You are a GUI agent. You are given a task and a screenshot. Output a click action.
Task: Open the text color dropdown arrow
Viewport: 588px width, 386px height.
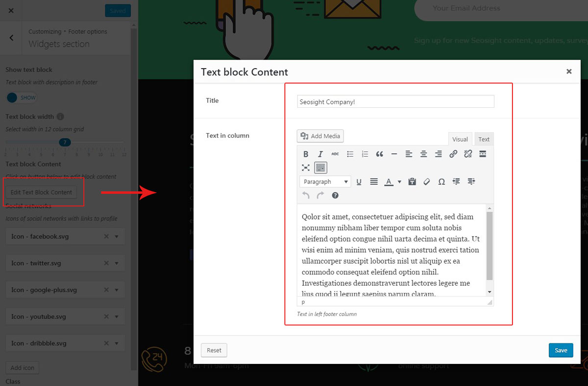[399, 182]
